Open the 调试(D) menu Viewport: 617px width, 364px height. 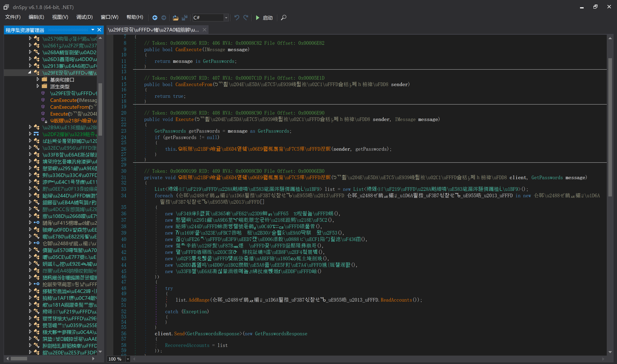(84, 17)
